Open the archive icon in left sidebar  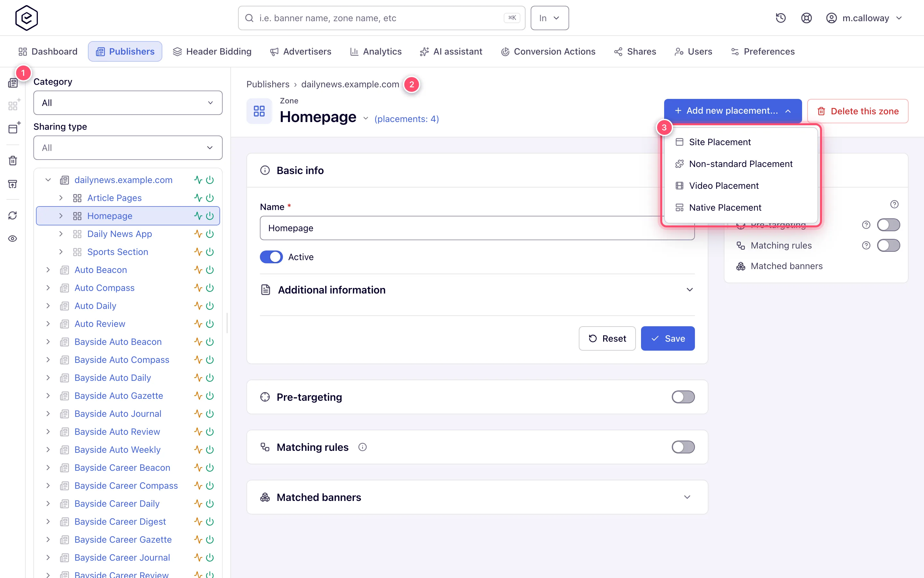click(13, 184)
